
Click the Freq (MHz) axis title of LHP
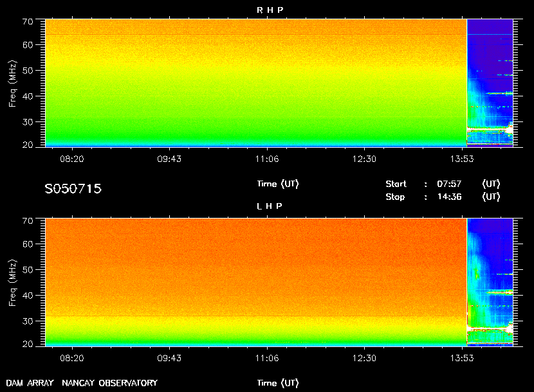[x=12, y=283]
